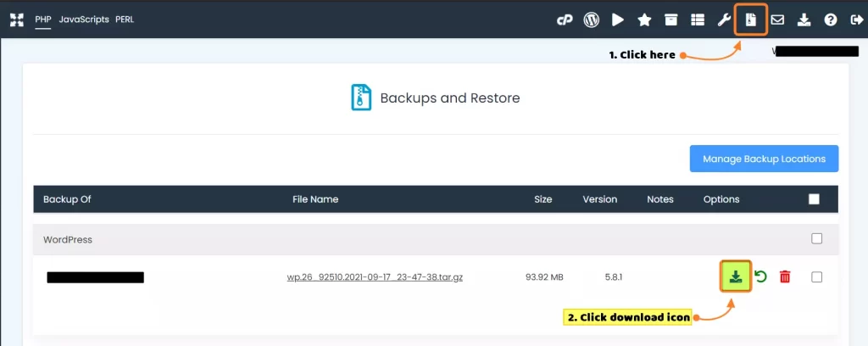Click the play demos icon
The image size is (868, 346).
(x=618, y=20)
